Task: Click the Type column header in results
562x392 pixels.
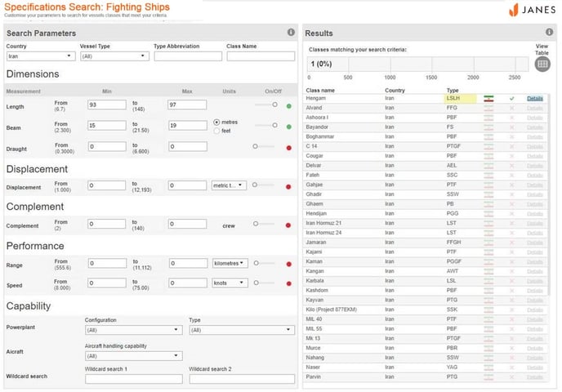Action: (x=453, y=90)
